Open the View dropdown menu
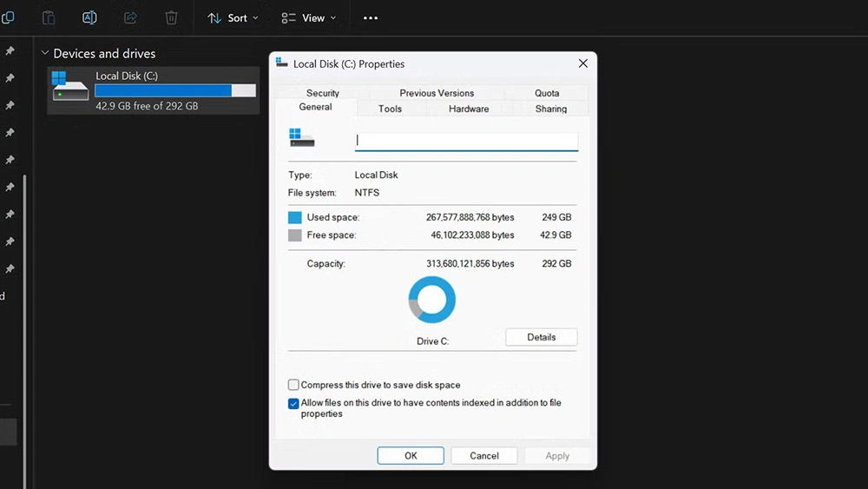The image size is (868, 489). [309, 17]
